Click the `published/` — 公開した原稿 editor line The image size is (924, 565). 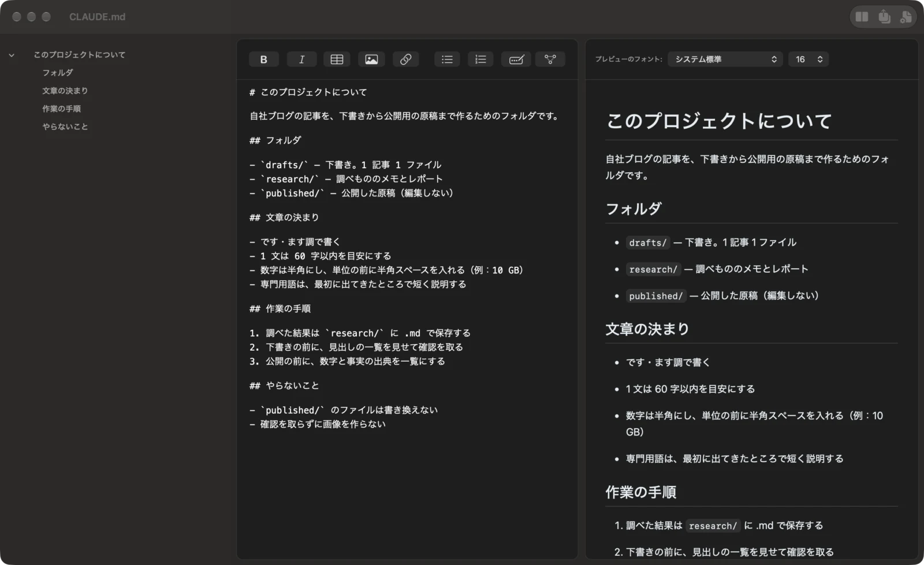pyautogui.click(x=351, y=194)
